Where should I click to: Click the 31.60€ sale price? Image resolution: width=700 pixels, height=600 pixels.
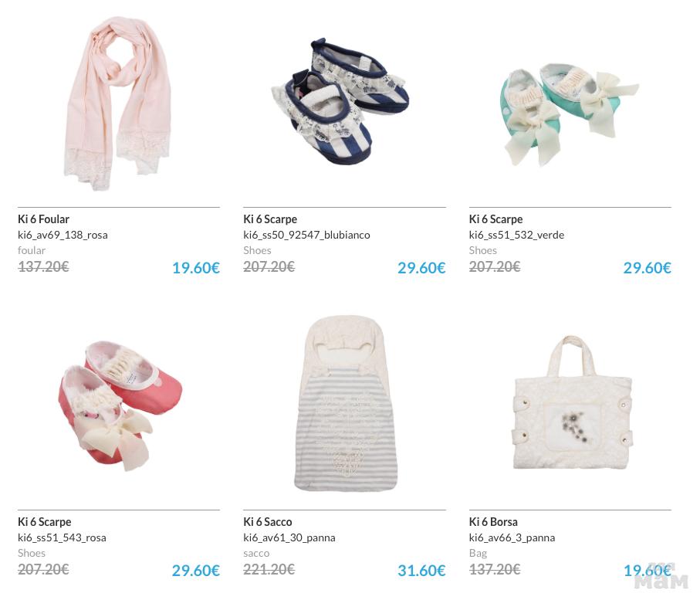[x=421, y=571]
